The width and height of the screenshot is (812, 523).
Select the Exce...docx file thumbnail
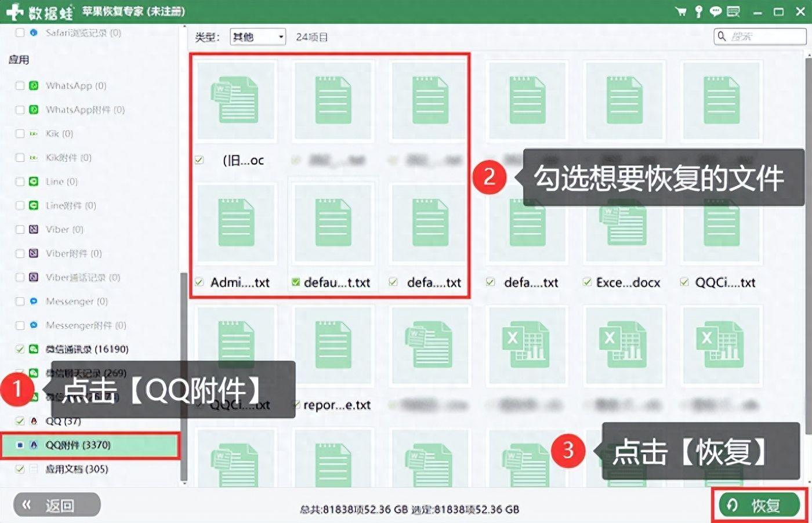pyautogui.click(x=625, y=224)
